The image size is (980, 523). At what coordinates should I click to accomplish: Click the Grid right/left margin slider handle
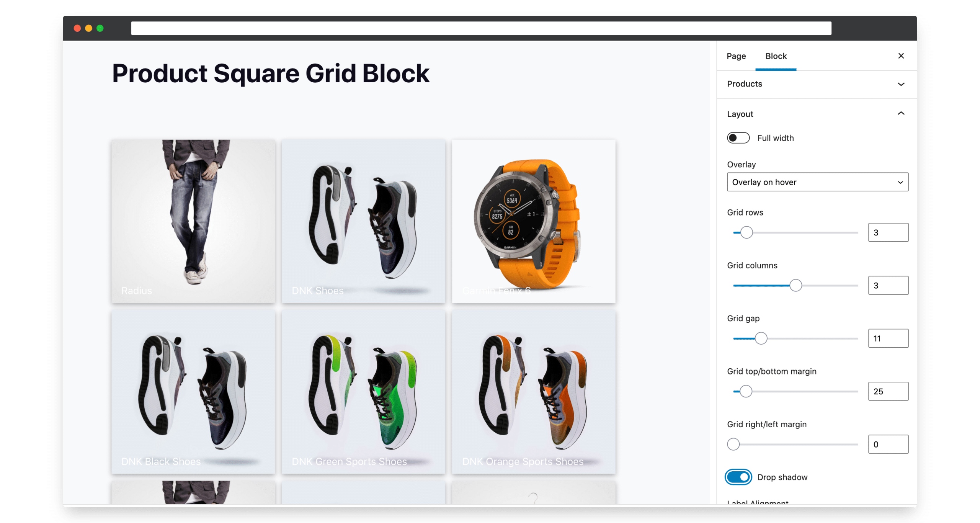pyautogui.click(x=733, y=444)
